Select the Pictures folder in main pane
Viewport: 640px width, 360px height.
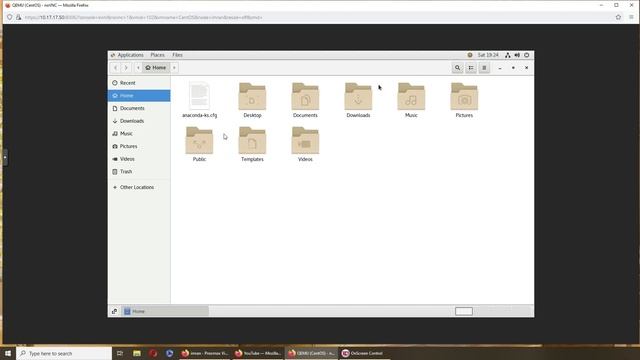[x=464, y=96]
